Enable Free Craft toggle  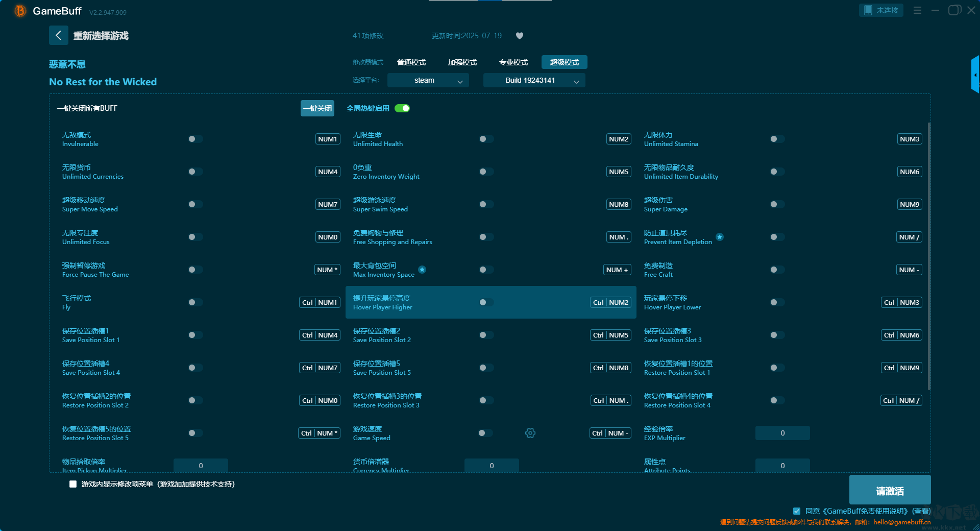pyautogui.click(x=777, y=270)
